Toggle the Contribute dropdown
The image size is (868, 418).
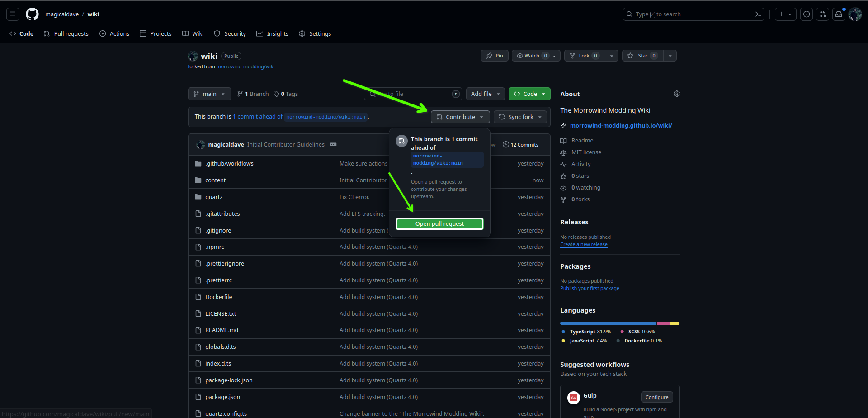[460, 117]
